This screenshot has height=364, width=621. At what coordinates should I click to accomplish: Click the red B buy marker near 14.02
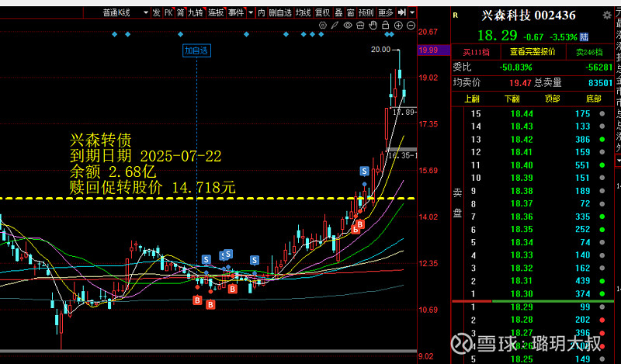pos(360,224)
